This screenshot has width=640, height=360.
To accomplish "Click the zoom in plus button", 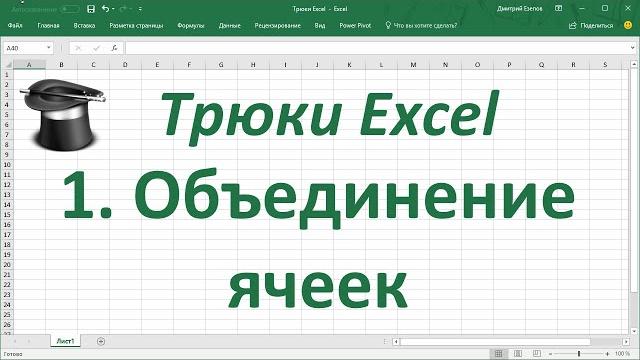I will pyautogui.click(x=608, y=354).
